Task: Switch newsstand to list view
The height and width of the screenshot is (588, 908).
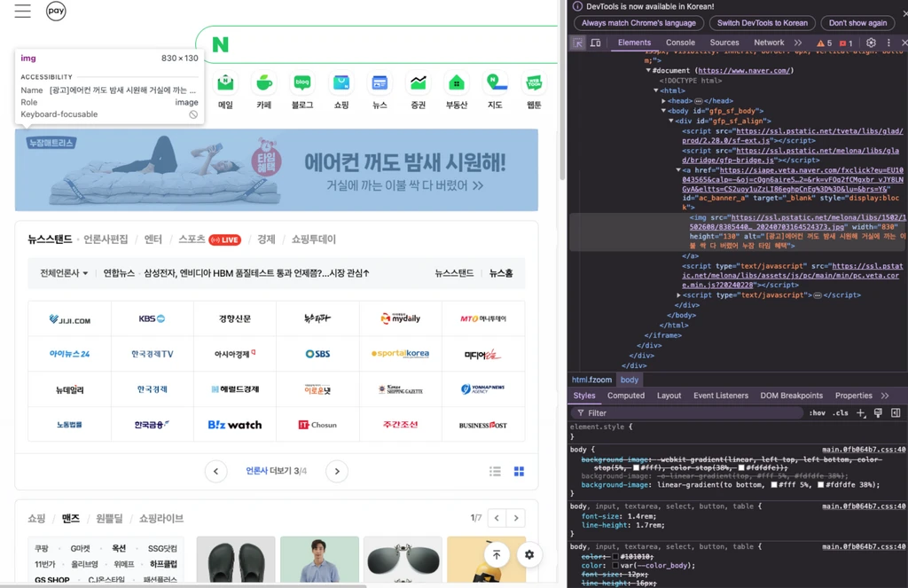Action: point(495,471)
